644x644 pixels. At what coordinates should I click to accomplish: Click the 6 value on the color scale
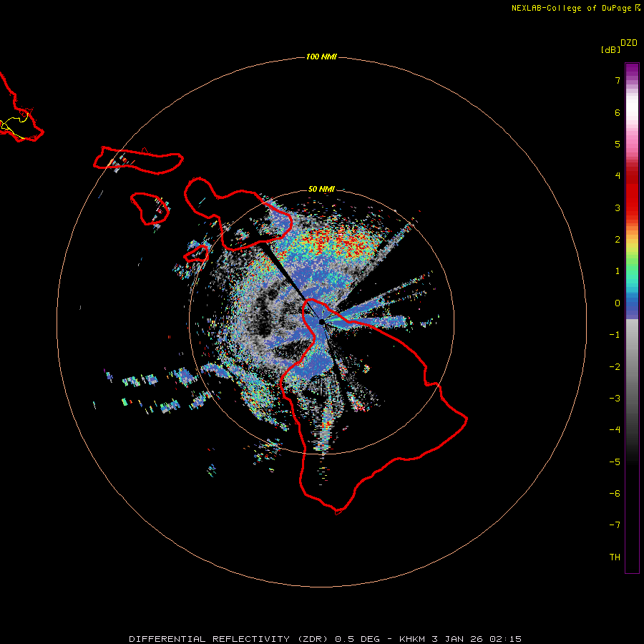tap(618, 112)
